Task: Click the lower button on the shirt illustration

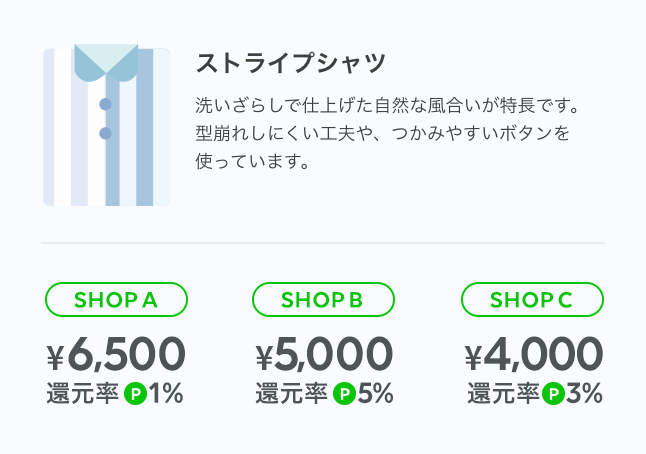Action: 105,133
